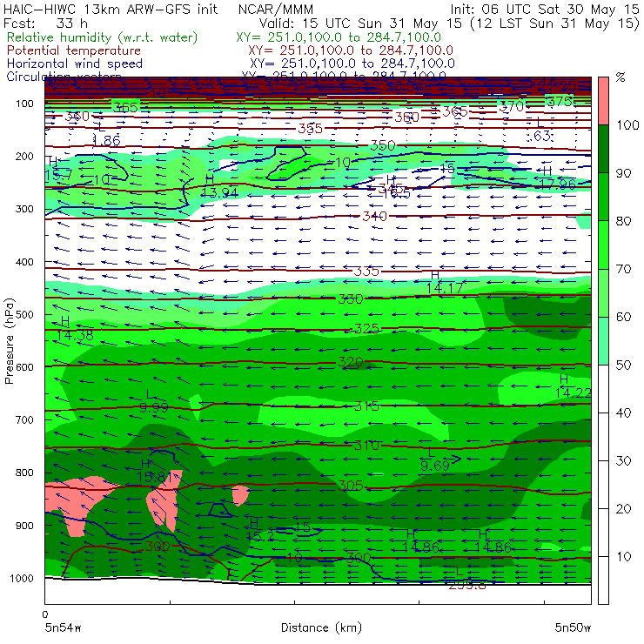Viewport: 644px width, 644px height.
Task: Click the wind maximum value 15.81
Action: pyautogui.click(x=154, y=477)
